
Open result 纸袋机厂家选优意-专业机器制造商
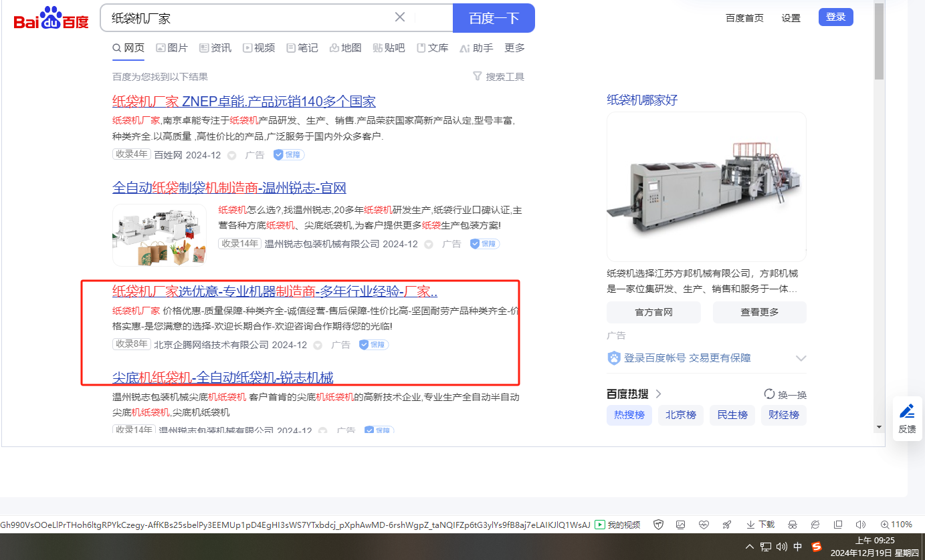pyautogui.click(x=275, y=291)
